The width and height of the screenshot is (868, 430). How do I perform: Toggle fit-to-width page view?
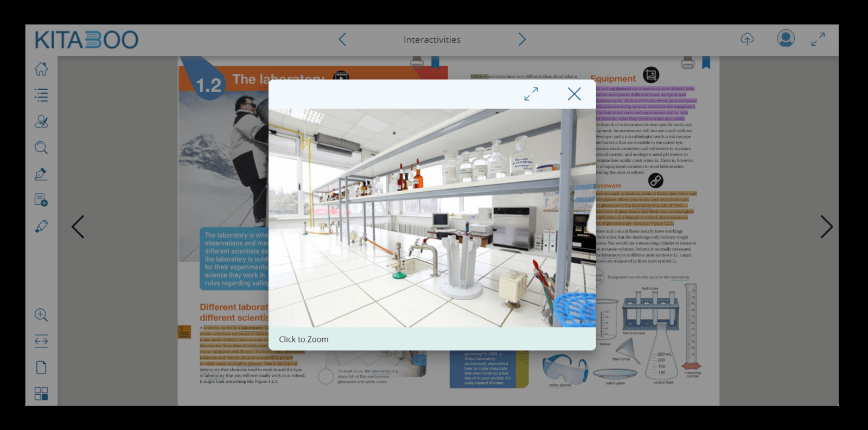click(41, 342)
